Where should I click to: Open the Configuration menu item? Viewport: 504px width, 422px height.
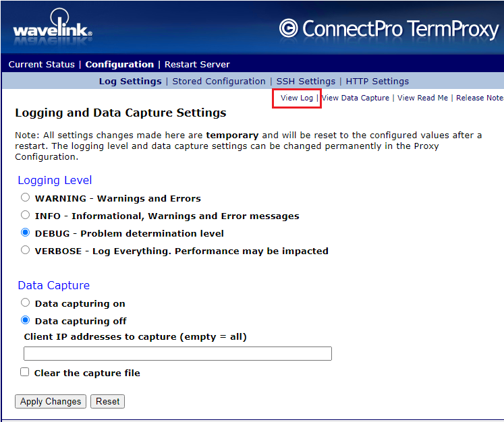(119, 65)
